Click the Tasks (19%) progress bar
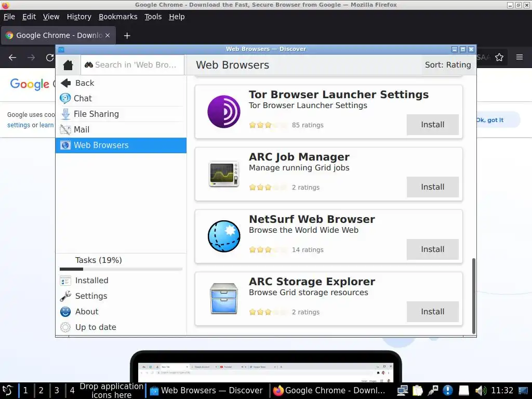This screenshot has width=532, height=399. coord(121,269)
